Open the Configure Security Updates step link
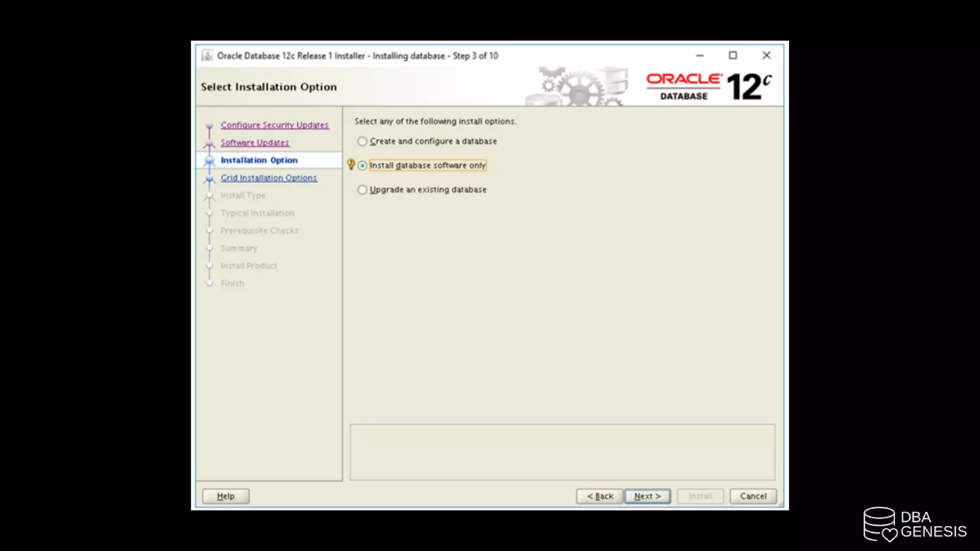980x551 pixels. point(274,125)
